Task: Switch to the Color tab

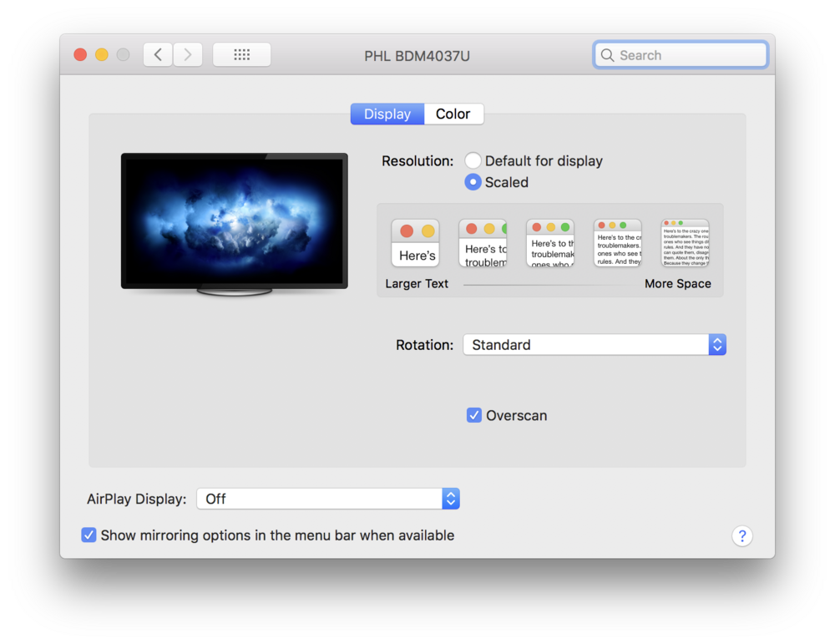Action: click(453, 114)
